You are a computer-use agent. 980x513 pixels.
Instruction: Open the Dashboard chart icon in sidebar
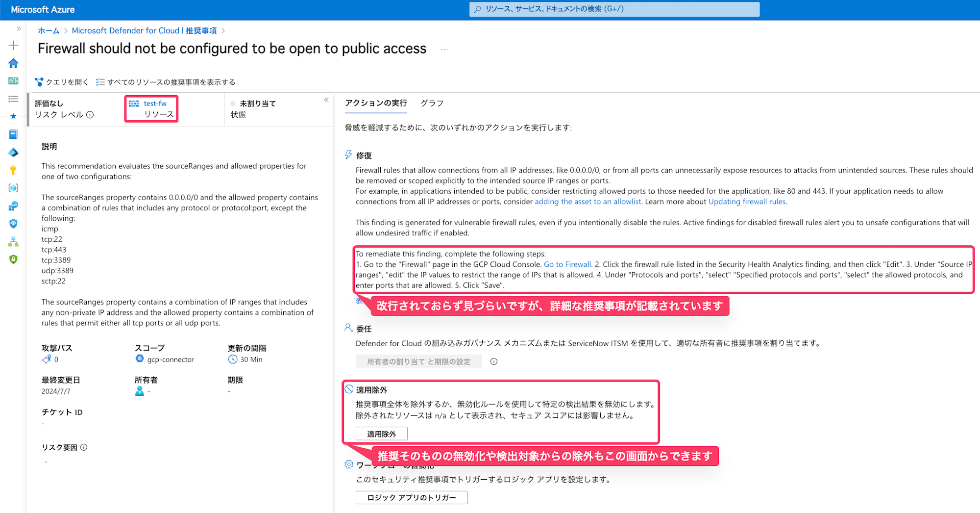tap(13, 81)
